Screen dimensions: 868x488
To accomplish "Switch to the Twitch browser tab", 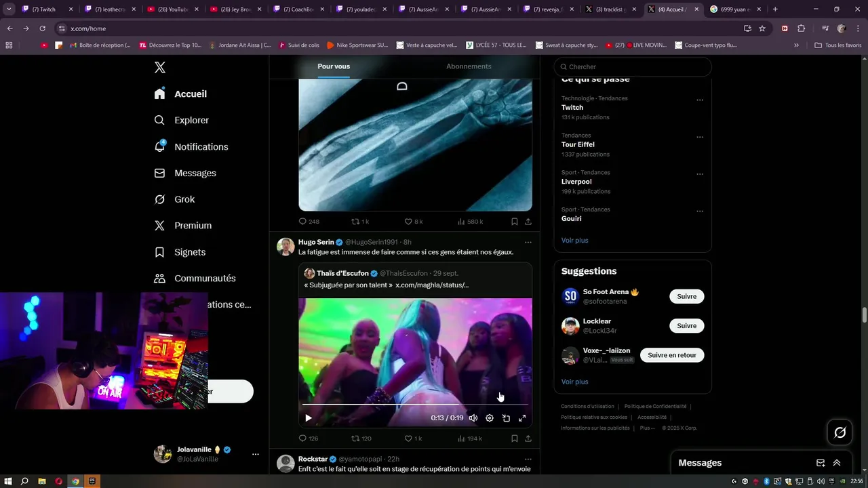I will pyautogui.click(x=46, y=9).
